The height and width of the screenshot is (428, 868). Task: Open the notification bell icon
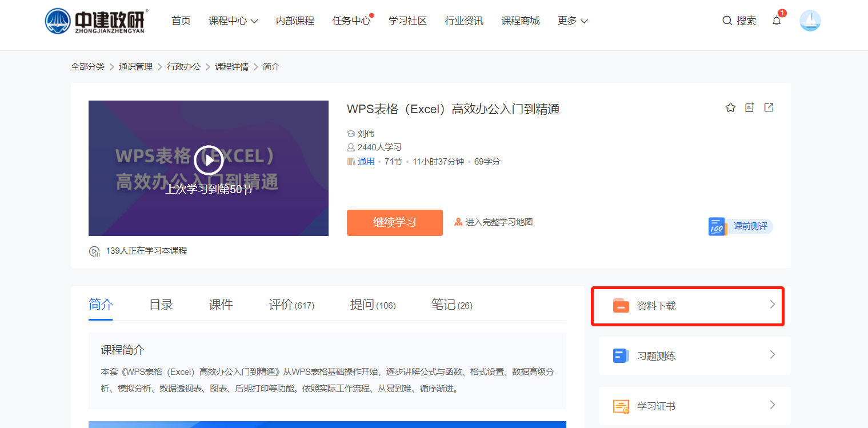pyautogui.click(x=777, y=21)
